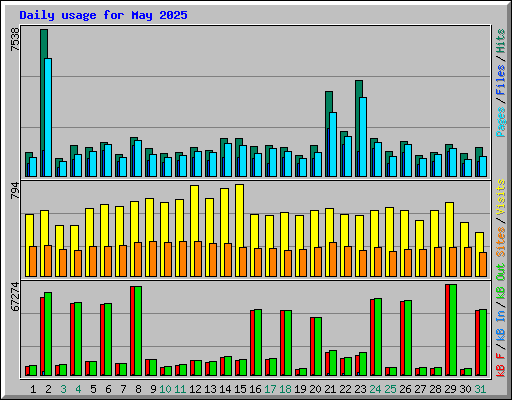The height and width of the screenshot is (400, 512).
Task: Click the day 13 label on x-axis
Action: (210, 389)
